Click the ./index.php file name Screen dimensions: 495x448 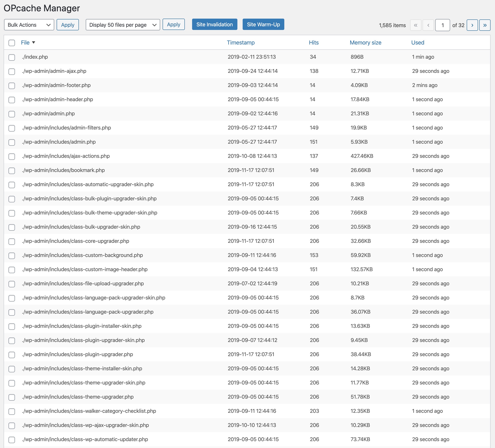[35, 57]
